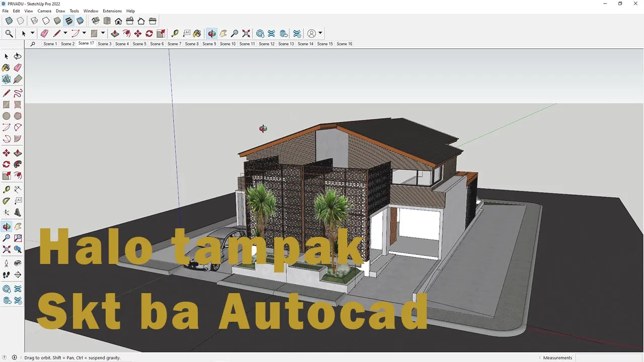Viewport: 644px width, 362px height.
Task: Select Move tool in left palette
Action: click(6, 153)
